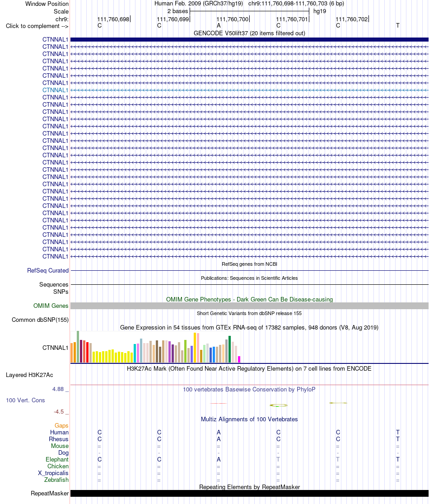
Task: Click the 'Mouse' alignment row label
Action: click(x=60, y=446)
